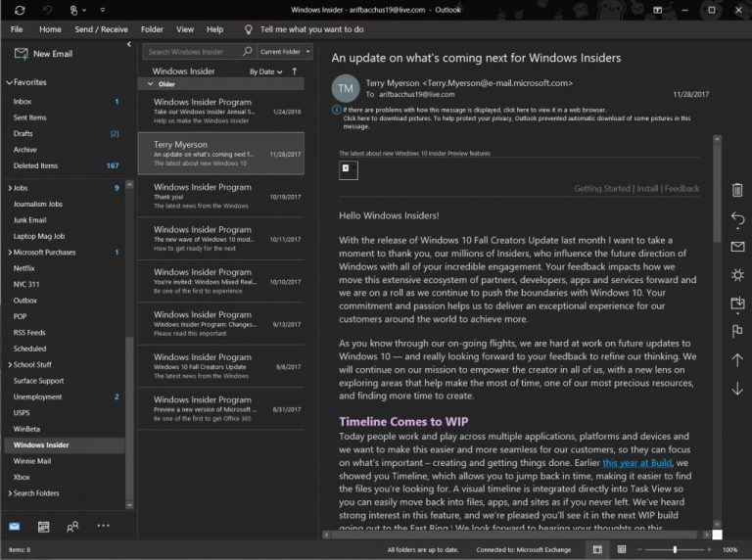Click the Delete trash icon beside message
This screenshot has height=560, width=752.
coord(737,190)
